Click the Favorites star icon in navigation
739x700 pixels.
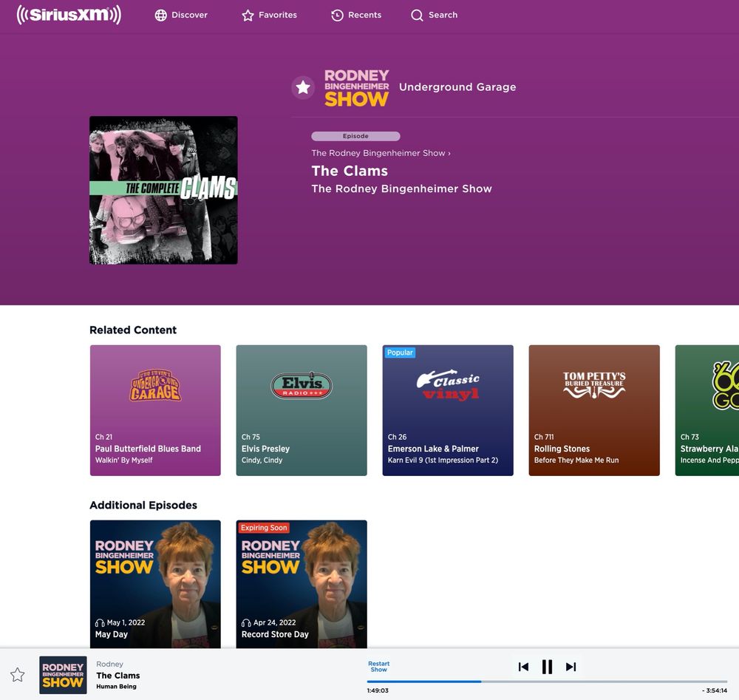click(x=248, y=15)
